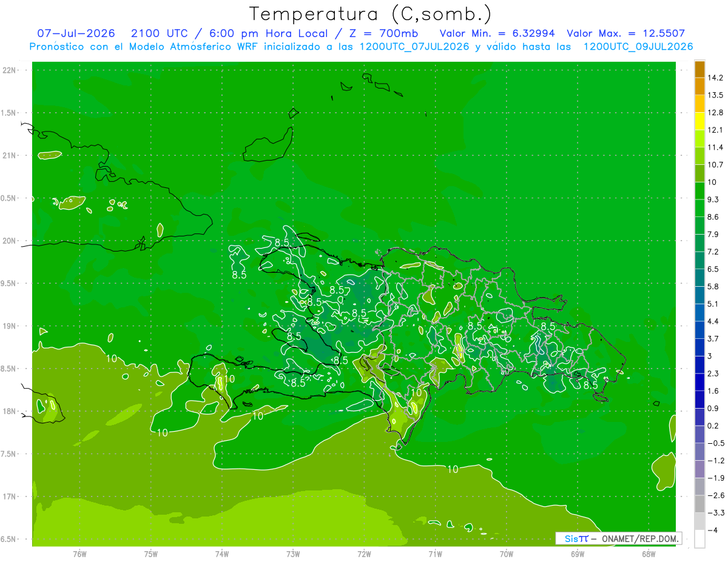Click the "21N" latitude axis label
The height and width of the screenshot is (562, 728).
pyautogui.click(x=10, y=156)
